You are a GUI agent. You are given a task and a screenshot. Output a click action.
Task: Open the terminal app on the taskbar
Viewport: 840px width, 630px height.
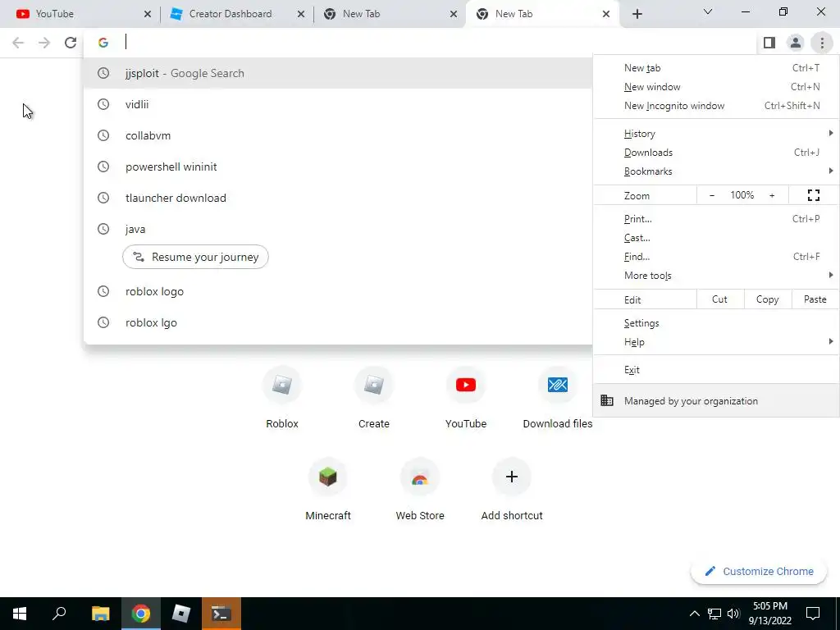[x=221, y=614]
